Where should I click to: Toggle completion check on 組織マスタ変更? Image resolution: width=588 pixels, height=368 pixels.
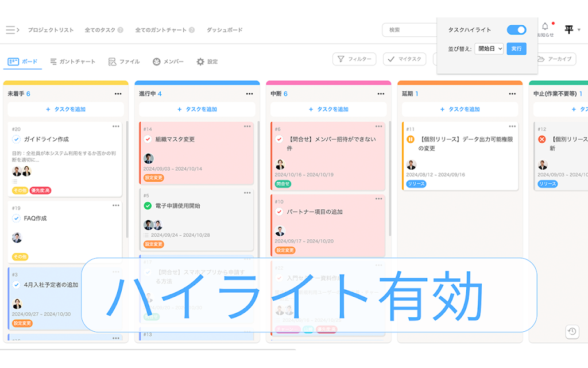coord(148,139)
